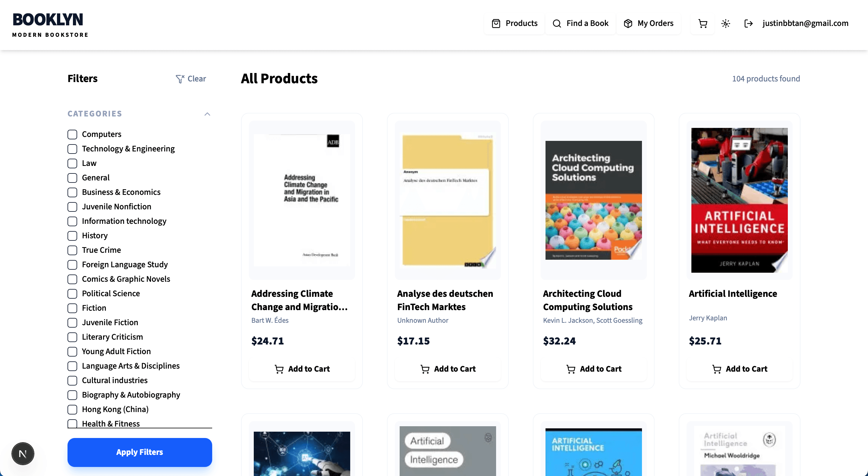Click author name 'Bart W. Édes'
The image size is (868, 476).
[270, 320]
